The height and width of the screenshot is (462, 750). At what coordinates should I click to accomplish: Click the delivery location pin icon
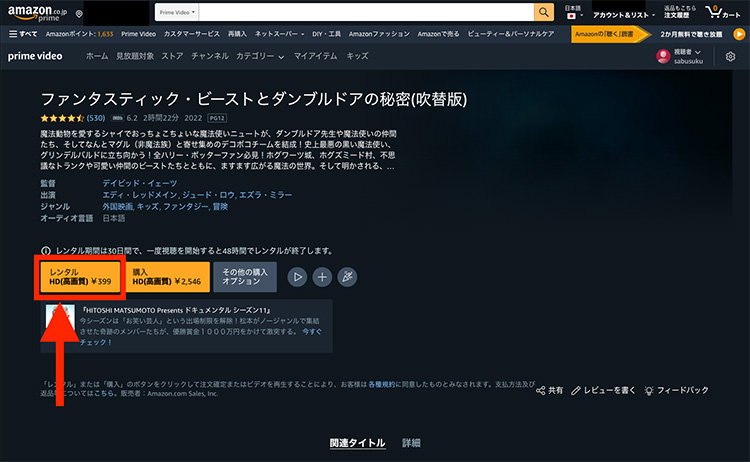(x=79, y=14)
